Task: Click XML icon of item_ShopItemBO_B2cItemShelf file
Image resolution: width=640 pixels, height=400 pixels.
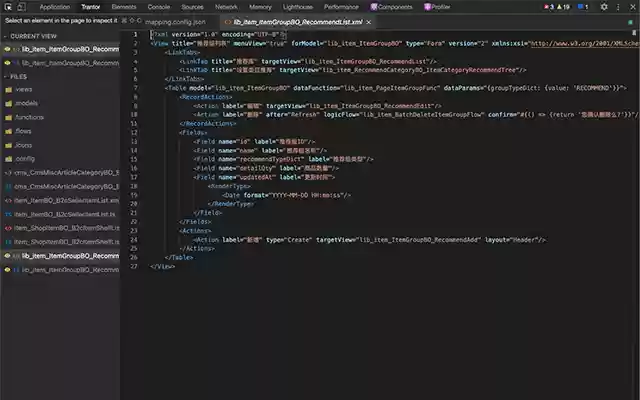Action: coord(8,229)
